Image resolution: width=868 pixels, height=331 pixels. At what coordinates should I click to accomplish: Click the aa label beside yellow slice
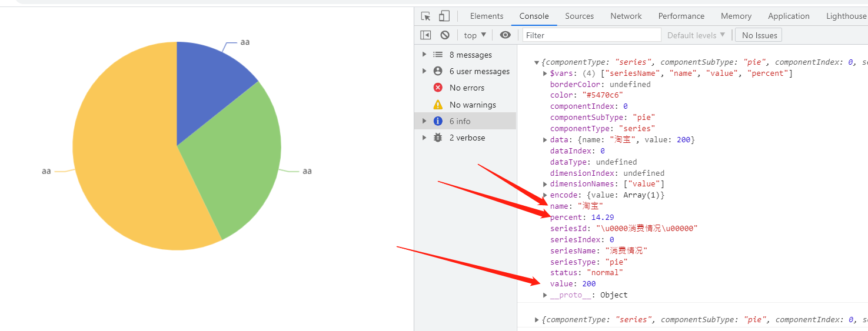point(46,171)
